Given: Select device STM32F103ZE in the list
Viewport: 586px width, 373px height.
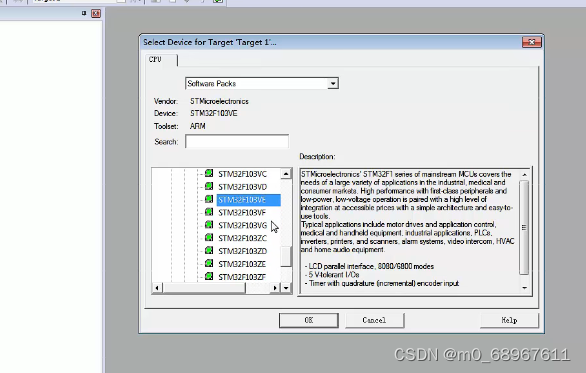Looking at the screenshot, I should [x=242, y=264].
